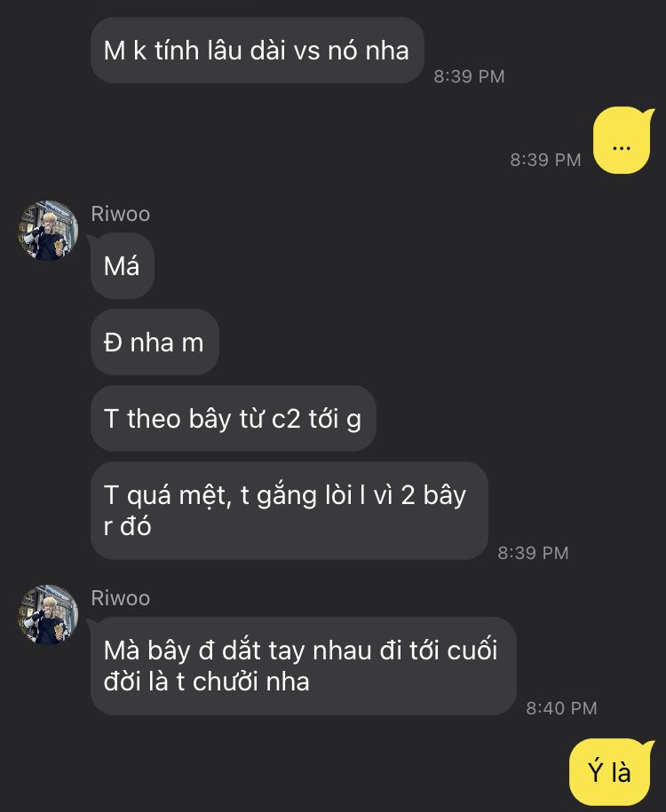Tap the first Riwoo sender name
This screenshot has width=666, height=812.
point(120,214)
